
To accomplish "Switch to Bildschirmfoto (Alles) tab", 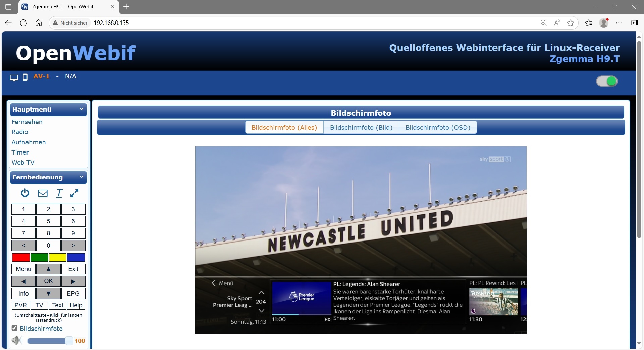I will coord(284,128).
